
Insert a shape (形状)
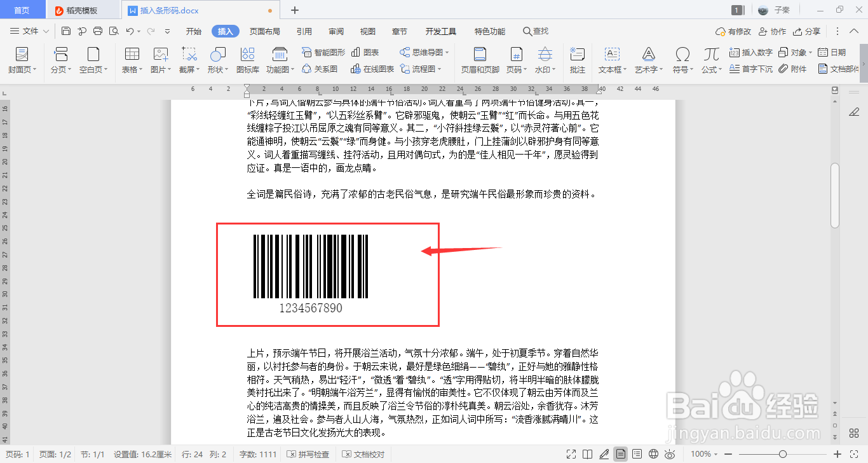(x=218, y=61)
